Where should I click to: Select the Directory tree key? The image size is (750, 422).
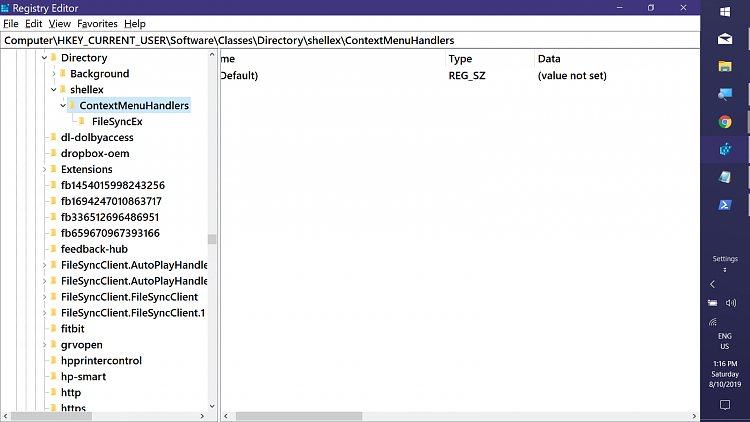84,58
